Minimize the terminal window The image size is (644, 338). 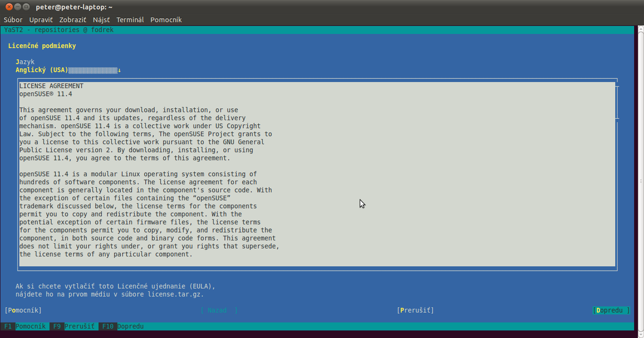click(x=17, y=7)
